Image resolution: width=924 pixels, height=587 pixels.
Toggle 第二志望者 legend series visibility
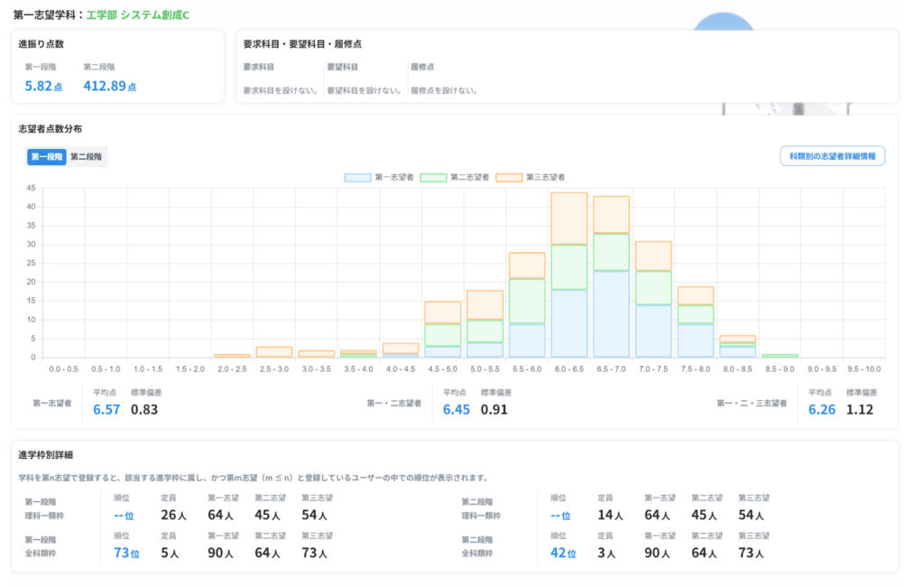[455, 178]
